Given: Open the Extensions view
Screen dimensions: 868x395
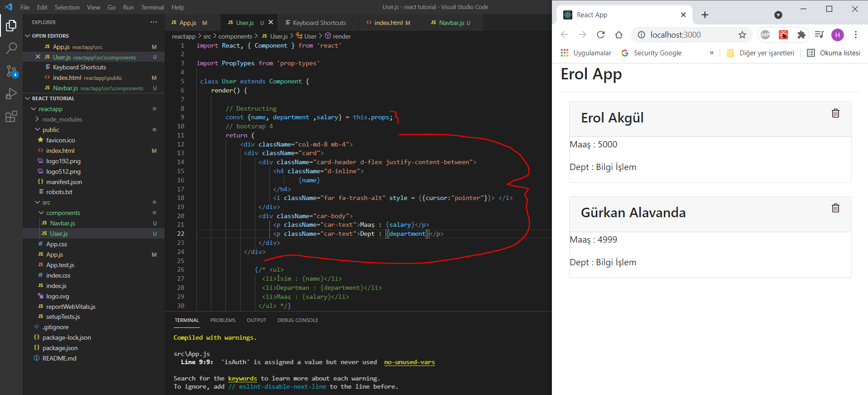Looking at the screenshot, I should 11,117.
